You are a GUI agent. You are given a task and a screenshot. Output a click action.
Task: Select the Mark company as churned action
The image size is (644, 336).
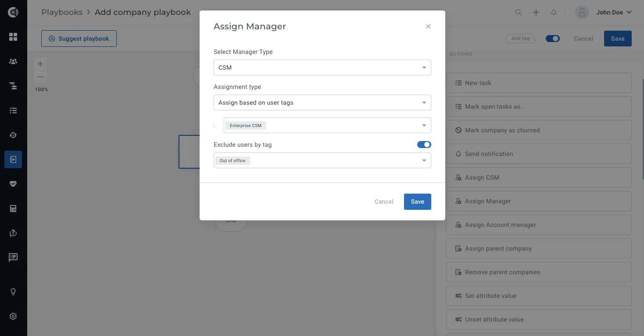pyautogui.click(x=539, y=130)
